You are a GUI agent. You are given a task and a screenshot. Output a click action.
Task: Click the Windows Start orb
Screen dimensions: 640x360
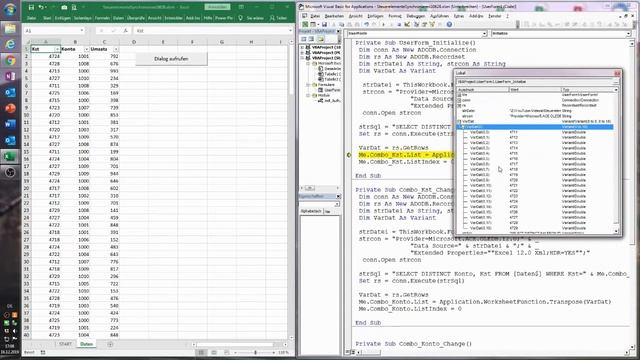10,9
